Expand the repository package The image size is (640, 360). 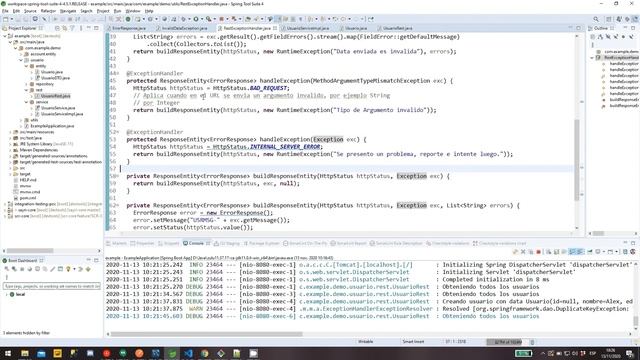[26, 84]
